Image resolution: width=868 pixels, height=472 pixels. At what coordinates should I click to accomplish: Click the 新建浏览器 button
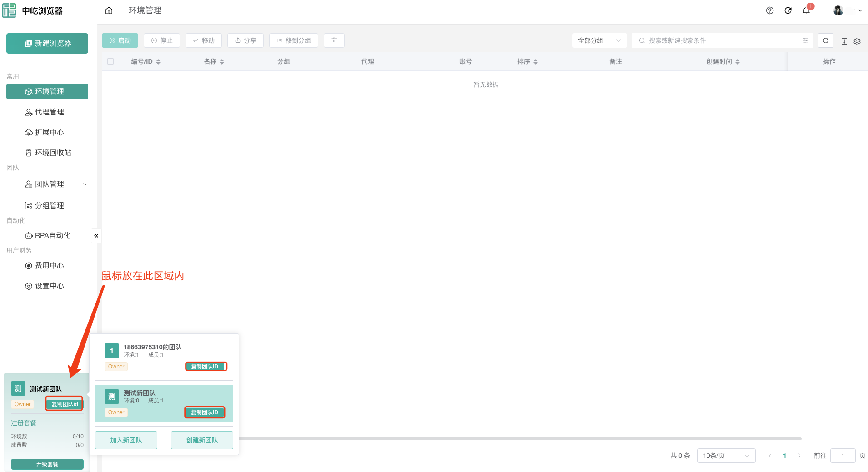click(47, 43)
